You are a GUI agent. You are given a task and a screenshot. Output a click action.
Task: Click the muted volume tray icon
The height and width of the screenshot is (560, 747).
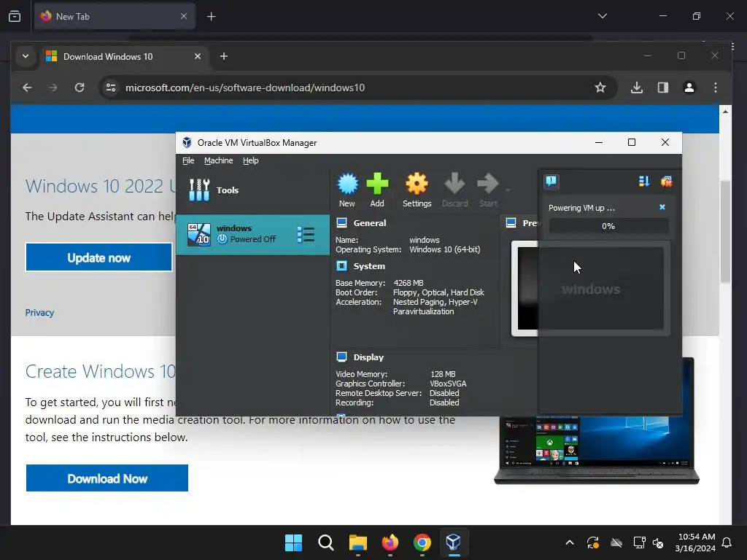[658, 542]
